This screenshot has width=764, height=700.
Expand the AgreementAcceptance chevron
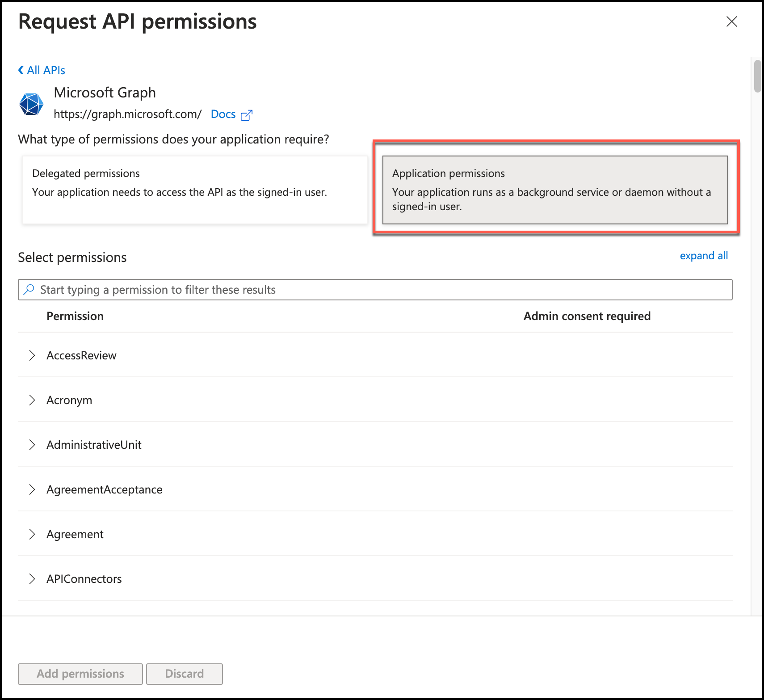[32, 489]
